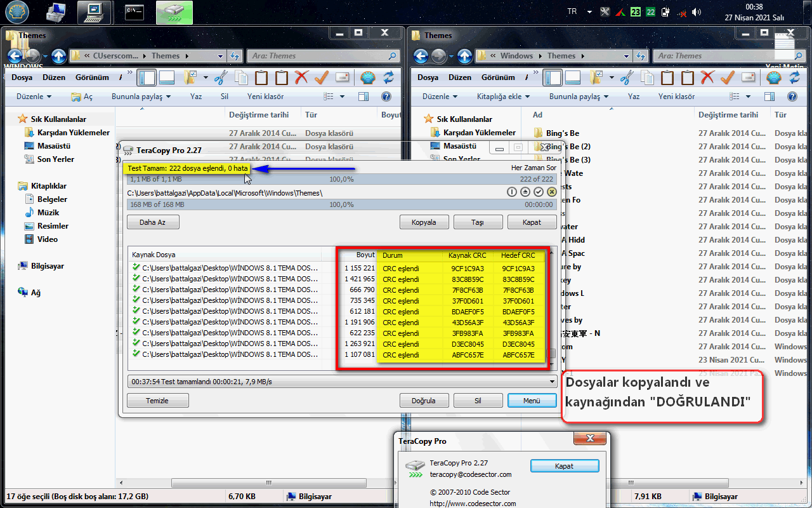Open folder options dropdown arrow in left toolbar
Screen dimensions: 812x508
pos(206,77)
